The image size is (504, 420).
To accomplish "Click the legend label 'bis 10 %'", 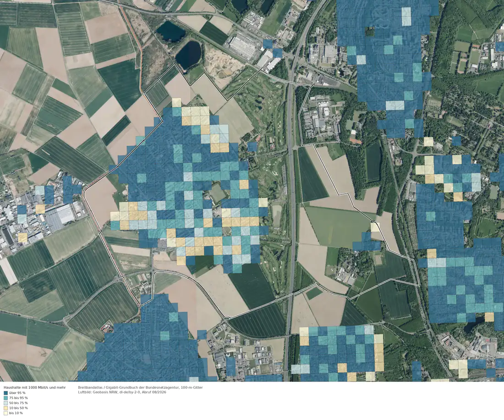I will 16,413.
